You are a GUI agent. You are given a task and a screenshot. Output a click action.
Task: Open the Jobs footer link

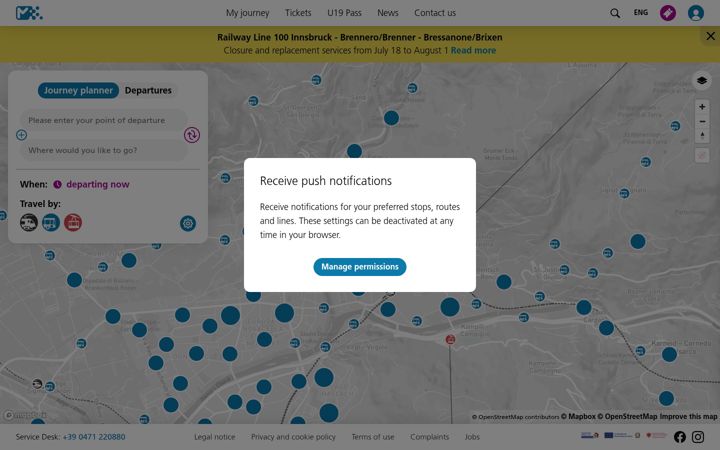click(x=472, y=437)
